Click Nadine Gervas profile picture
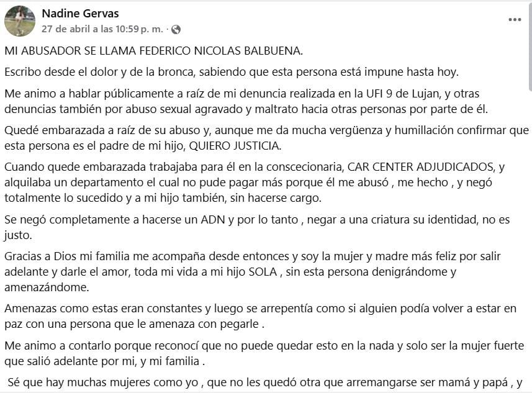Image resolution: width=532 pixels, height=393 pixels. coord(20,19)
